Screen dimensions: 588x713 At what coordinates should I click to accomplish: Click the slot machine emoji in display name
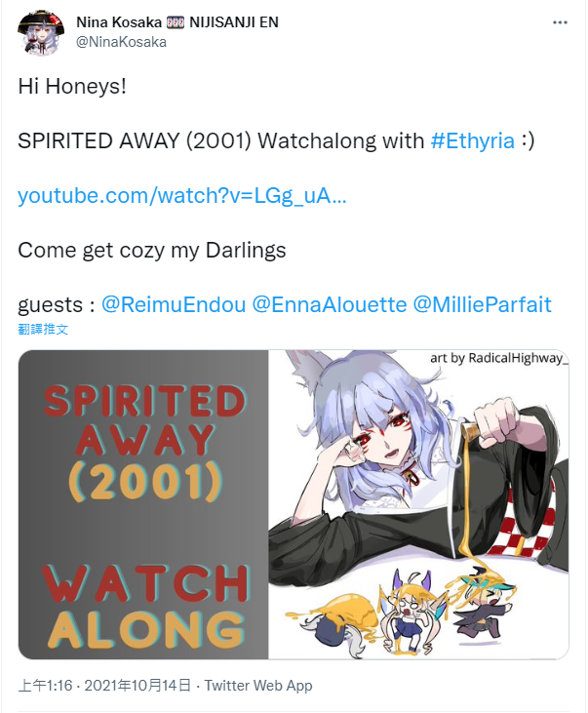point(176,22)
